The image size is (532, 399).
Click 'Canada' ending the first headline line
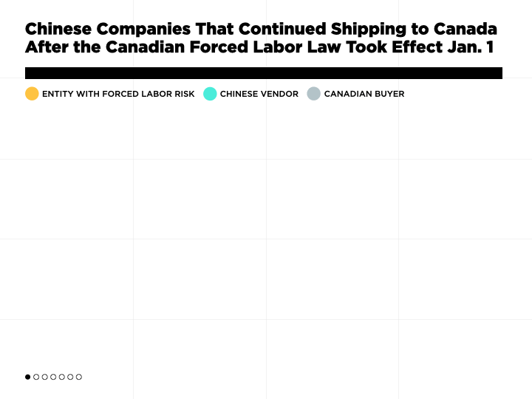point(465,29)
